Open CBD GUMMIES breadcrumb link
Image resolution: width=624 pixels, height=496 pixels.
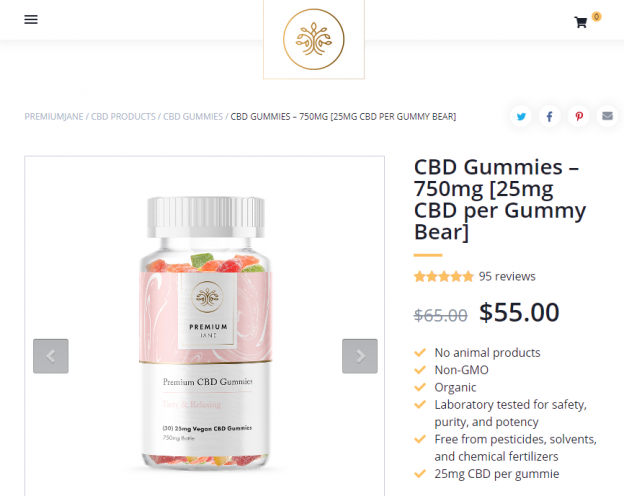coord(193,117)
